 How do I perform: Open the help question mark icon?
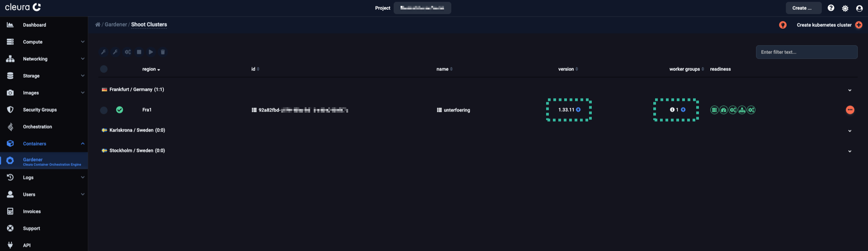[x=831, y=8]
